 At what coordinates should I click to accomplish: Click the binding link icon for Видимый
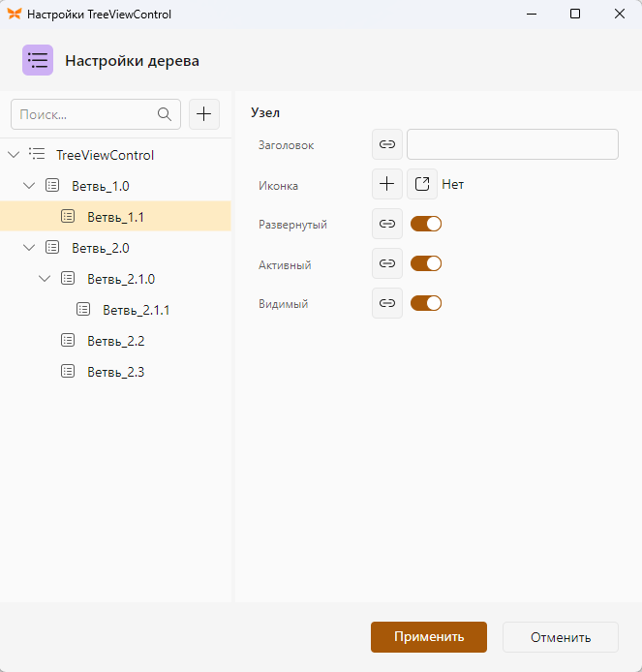387,303
